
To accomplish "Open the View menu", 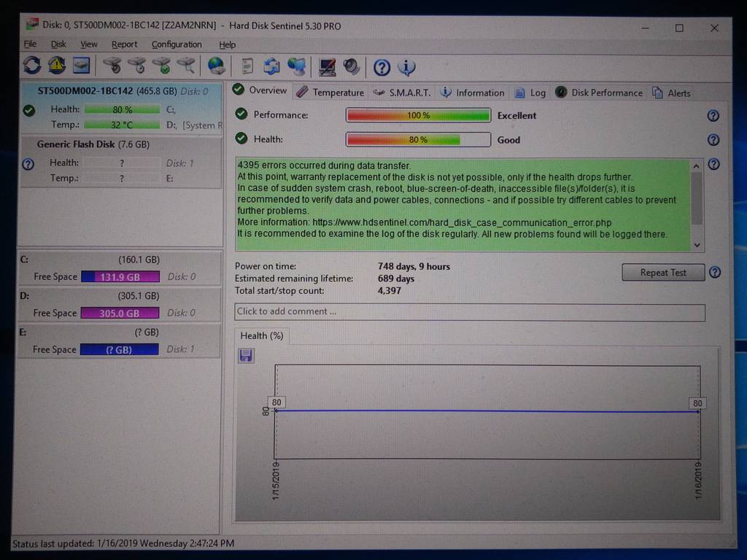I will [88, 44].
